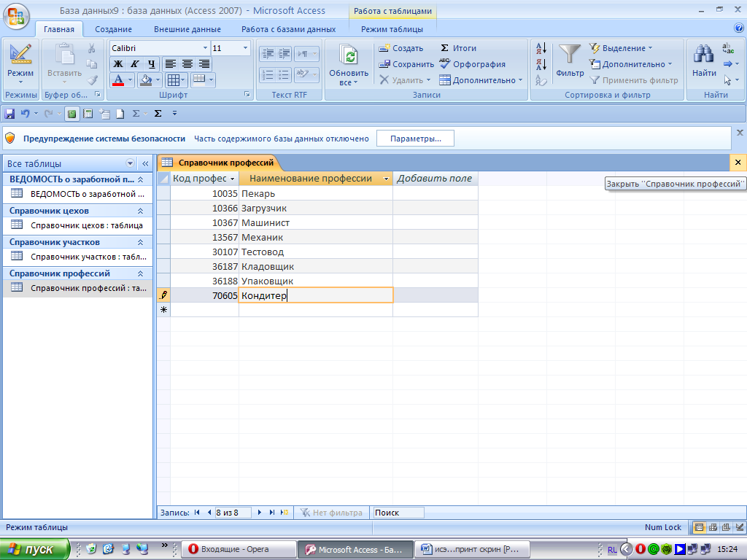
Task: Collapse Справочник цехов group
Action: pos(141,211)
